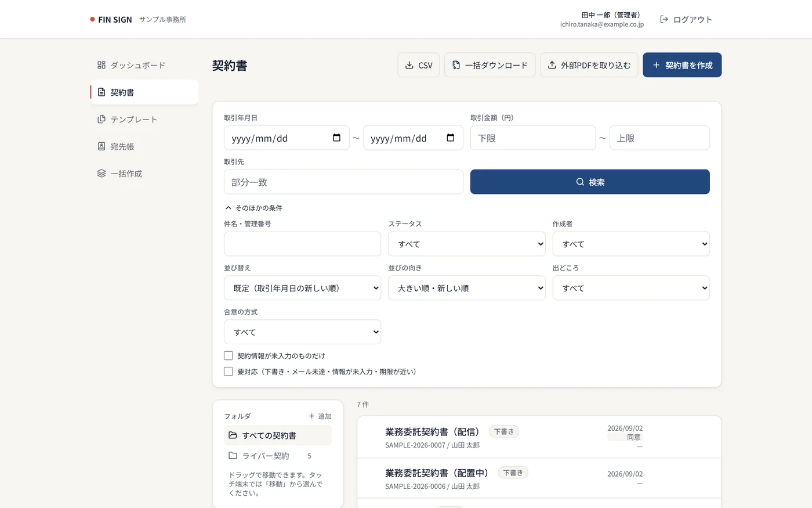
Task: Click the logout arrow icon
Action: point(664,19)
